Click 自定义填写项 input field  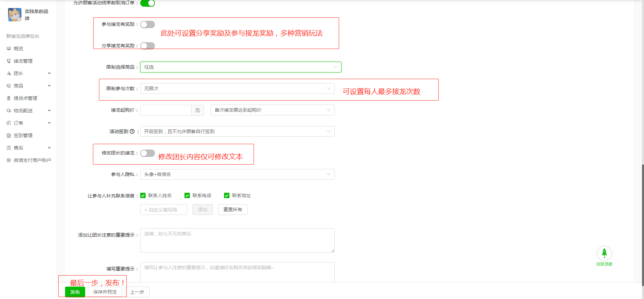pyautogui.click(x=164, y=210)
